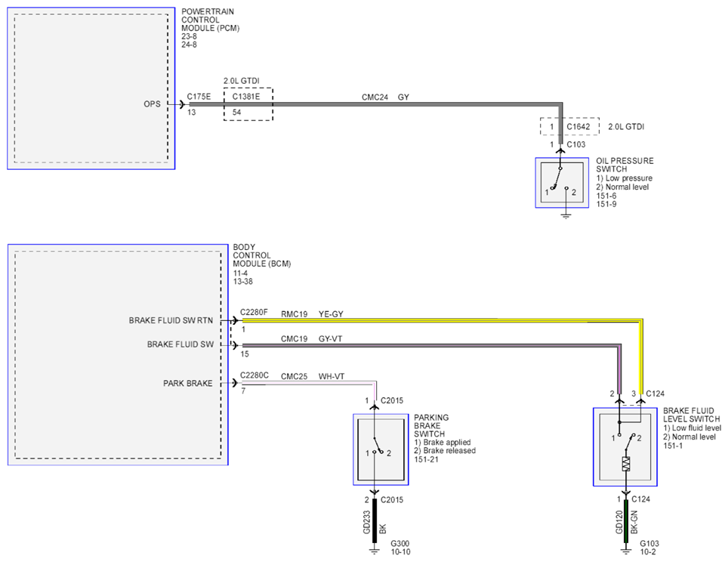This screenshot has width=728, height=562.
Task: Click the "BRAKE FLUID LEVEL SWITCH" title
Action: pyautogui.click(x=691, y=415)
